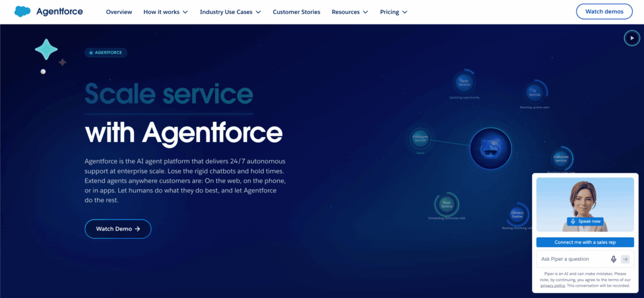Go to the Overview nav item
The width and height of the screenshot is (644, 298).
(x=119, y=12)
